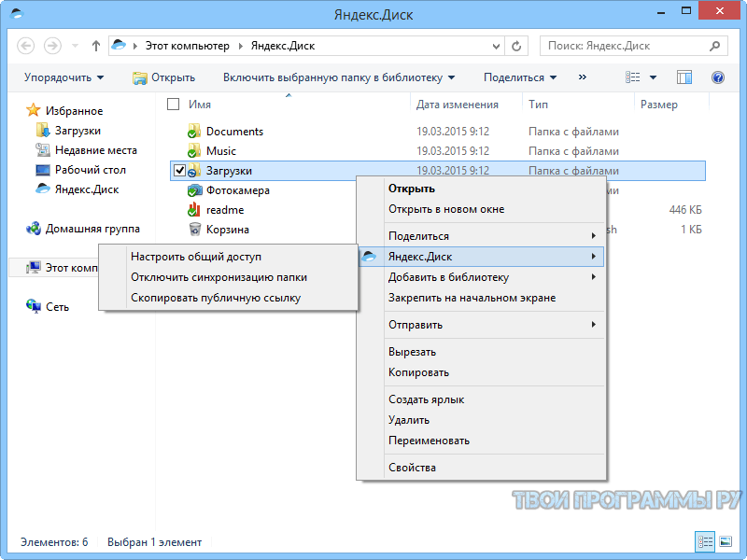This screenshot has width=747, height=560.
Task: Choose Открыть в новом окне
Action: coord(481,209)
